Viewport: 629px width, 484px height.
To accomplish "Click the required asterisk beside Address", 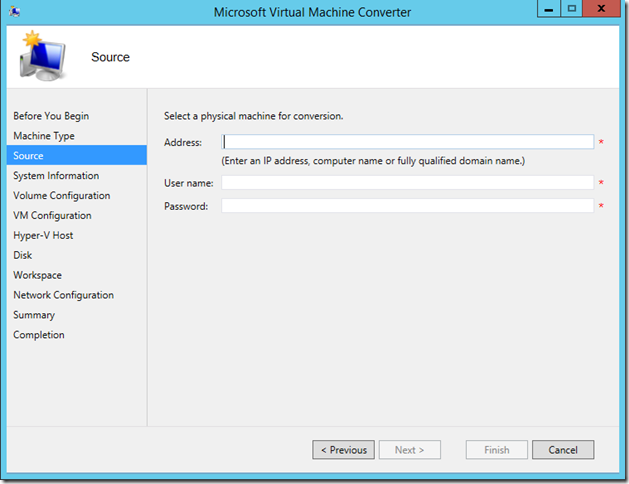I will [601, 142].
